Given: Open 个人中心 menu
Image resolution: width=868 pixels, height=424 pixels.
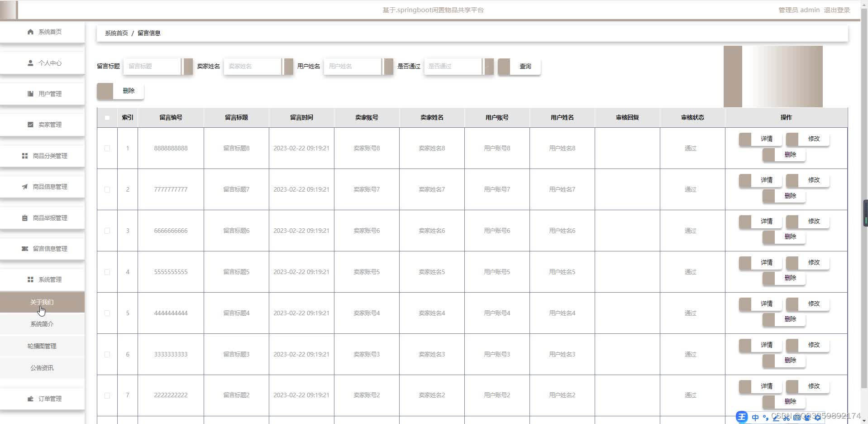Looking at the screenshot, I should click(x=42, y=63).
